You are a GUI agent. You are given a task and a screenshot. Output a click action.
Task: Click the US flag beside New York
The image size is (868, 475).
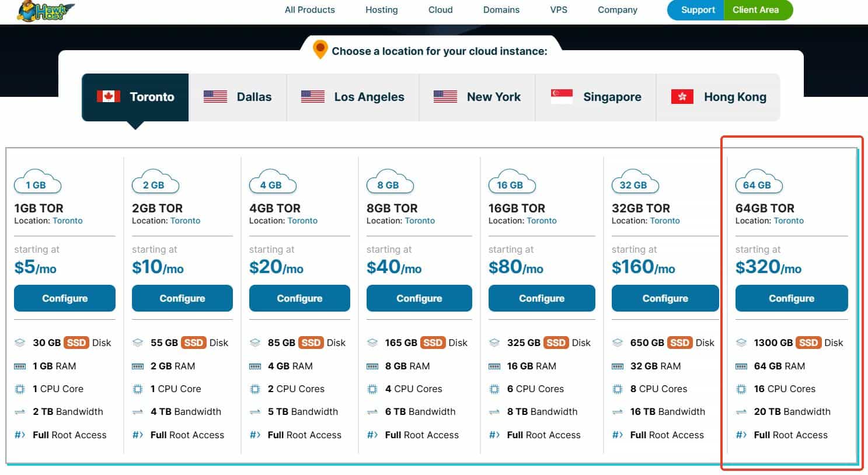[445, 96]
